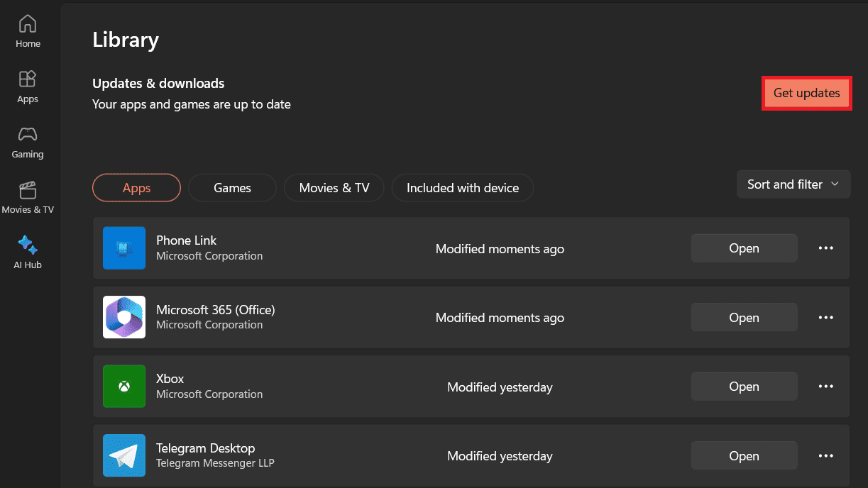Click the Telegram Desktop app icon

click(124, 455)
